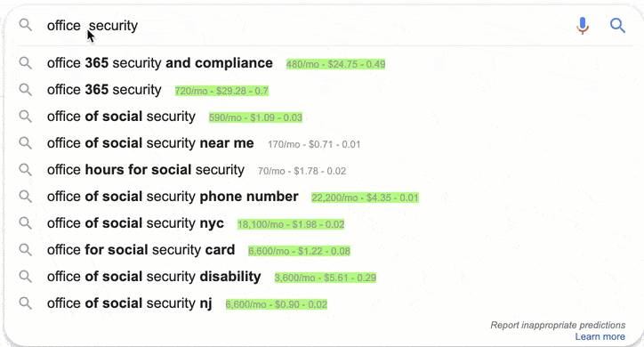Screen dimensions: 644x347
Task: Click the blue search magnifier button
Action: coord(617,26)
